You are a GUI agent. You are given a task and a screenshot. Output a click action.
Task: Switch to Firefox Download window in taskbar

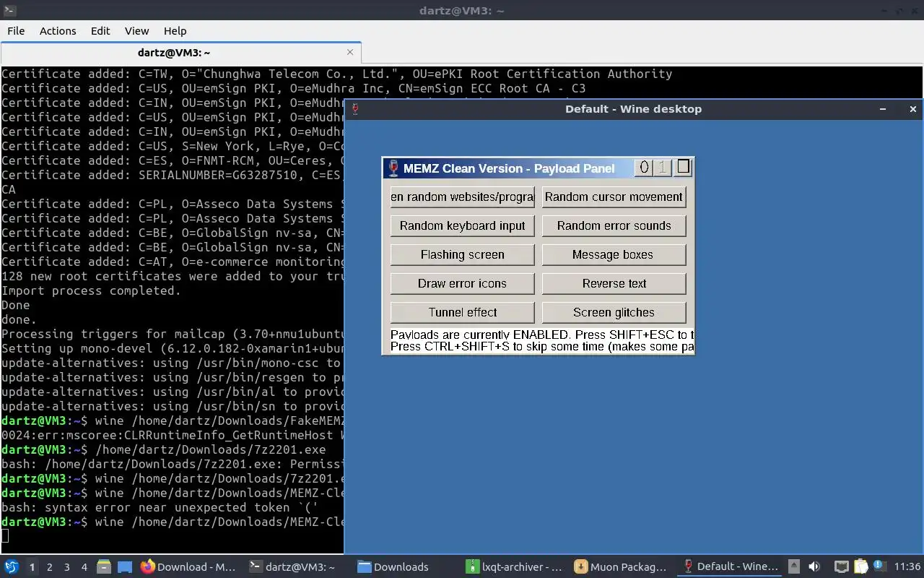(188, 567)
